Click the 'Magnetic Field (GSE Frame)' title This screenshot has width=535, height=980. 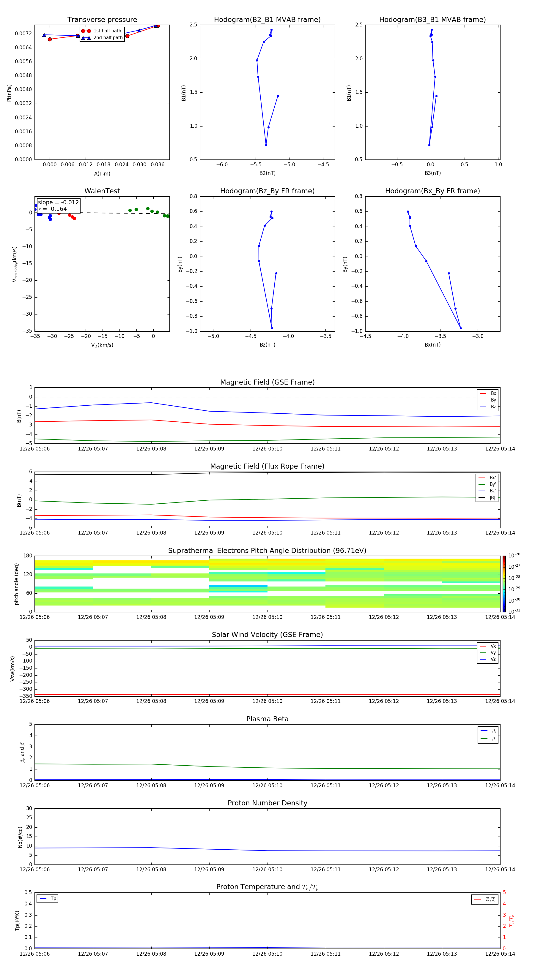(267, 382)
